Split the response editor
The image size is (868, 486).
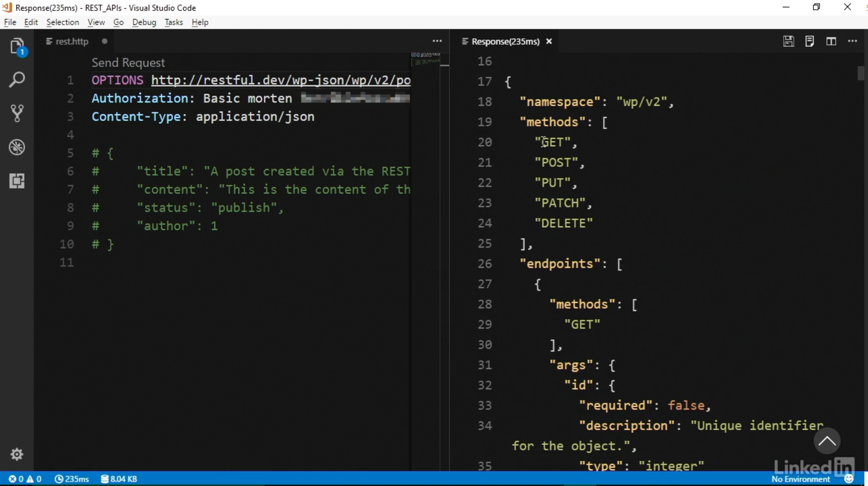(831, 41)
